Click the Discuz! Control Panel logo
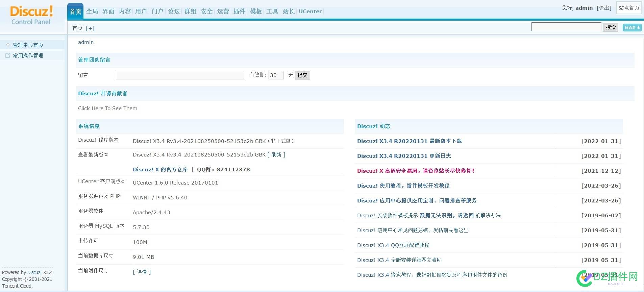 coord(31,15)
